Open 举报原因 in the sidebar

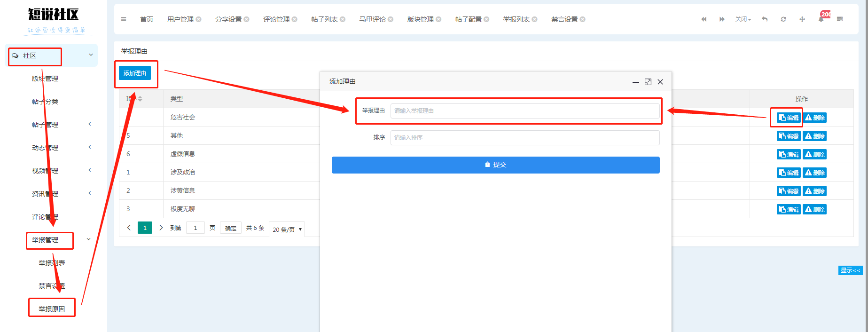coord(52,309)
